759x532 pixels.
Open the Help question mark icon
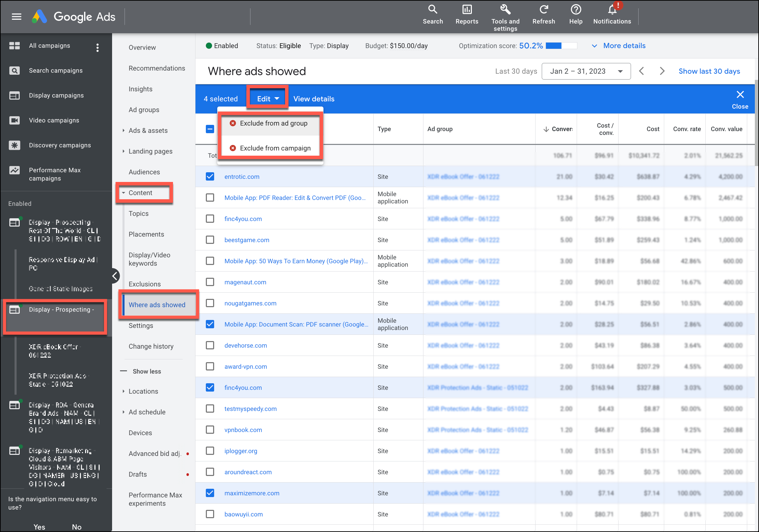coord(576,10)
